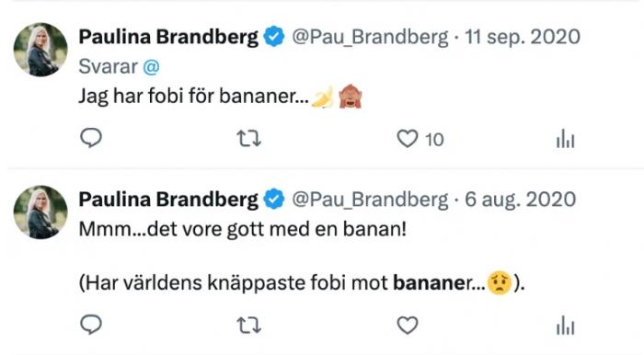This screenshot has height=355, width=644.
Task: Open profile picture on second tweet
Action: pyautogui.click(x=40, y=212)
